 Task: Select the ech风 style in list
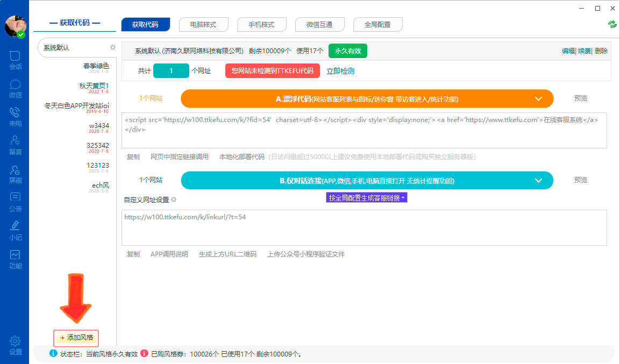pyautogui.click(x=101, y=185)
